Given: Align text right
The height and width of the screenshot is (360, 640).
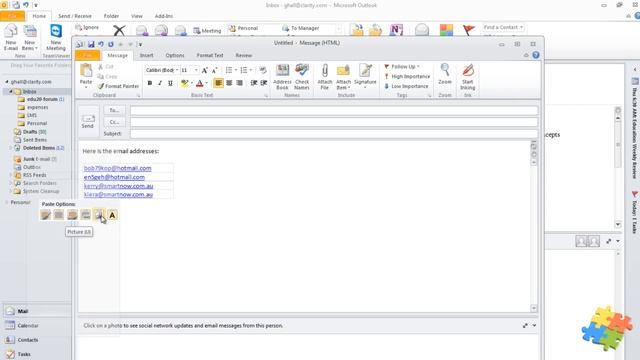Looking at the screenshot, I should coord(240,83).
